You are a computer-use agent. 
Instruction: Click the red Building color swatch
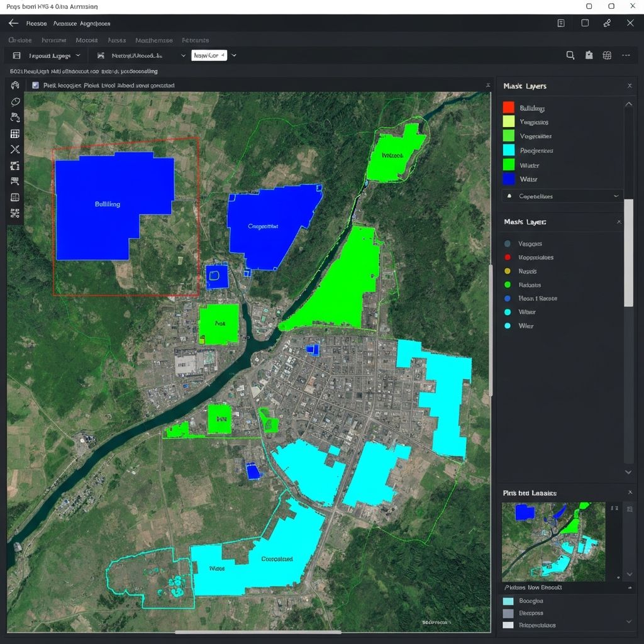(509, 108)
